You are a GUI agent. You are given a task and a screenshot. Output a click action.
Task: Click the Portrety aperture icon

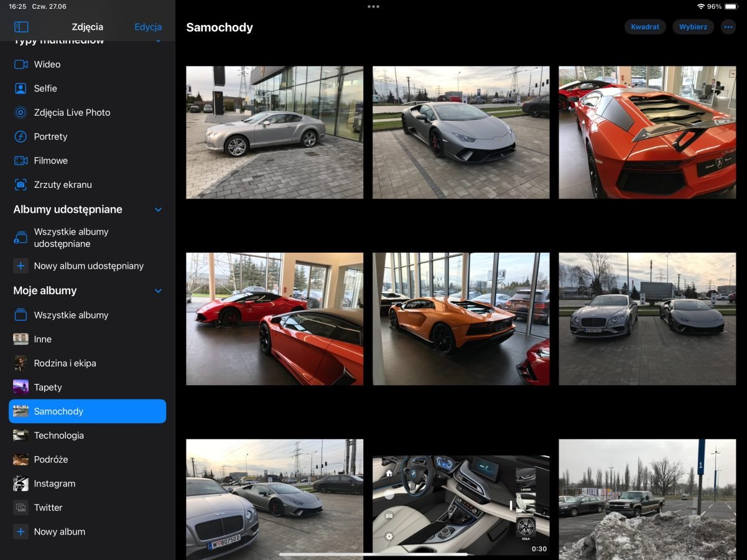(21, 136)
